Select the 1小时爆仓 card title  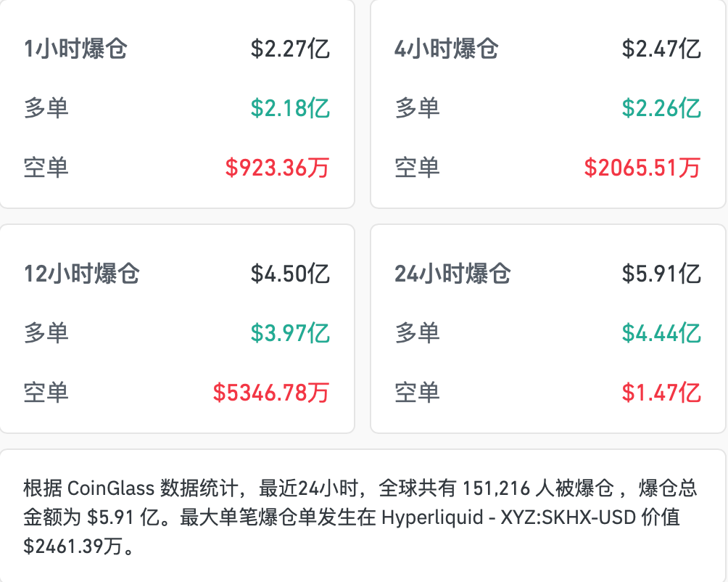click(x=75, y=49)
